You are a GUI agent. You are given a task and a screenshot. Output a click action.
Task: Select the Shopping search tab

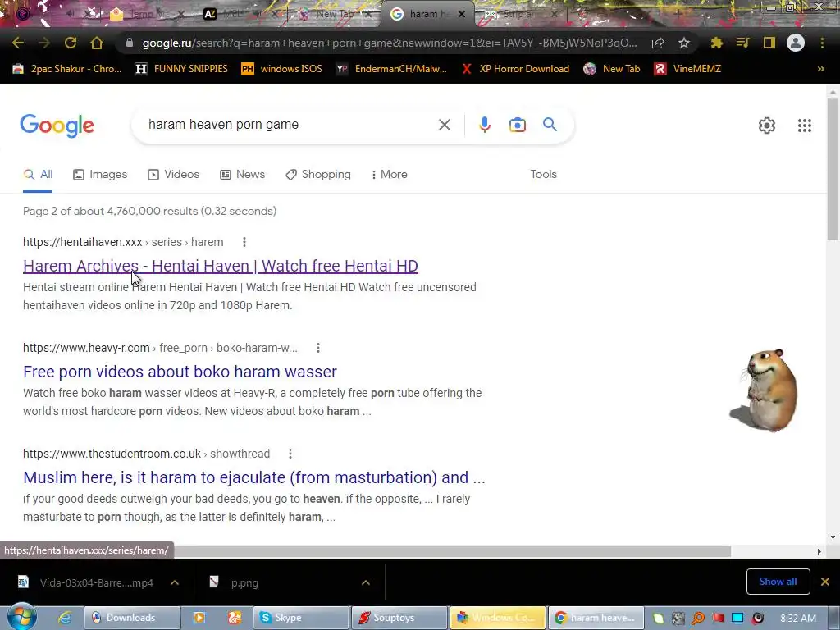click(318, 174)
